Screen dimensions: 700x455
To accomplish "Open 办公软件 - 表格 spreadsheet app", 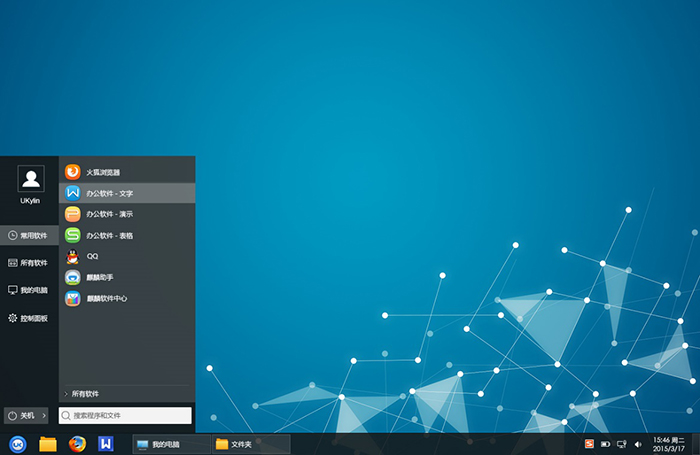I will (108, 235).
